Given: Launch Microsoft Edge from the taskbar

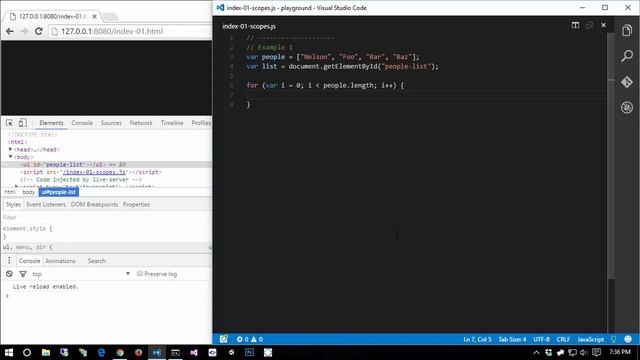Looking at the screenshot, I should point(101,352).
